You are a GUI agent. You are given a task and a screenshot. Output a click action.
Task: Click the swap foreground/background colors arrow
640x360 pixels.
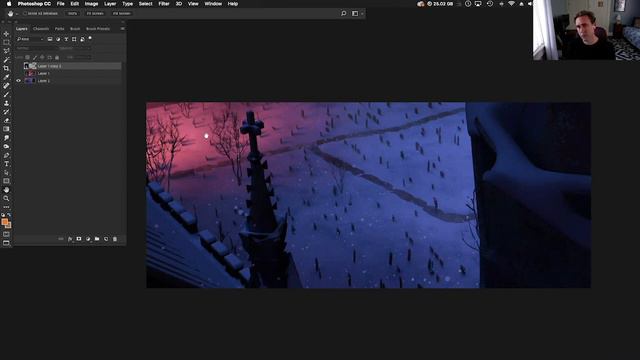point(9,215)
